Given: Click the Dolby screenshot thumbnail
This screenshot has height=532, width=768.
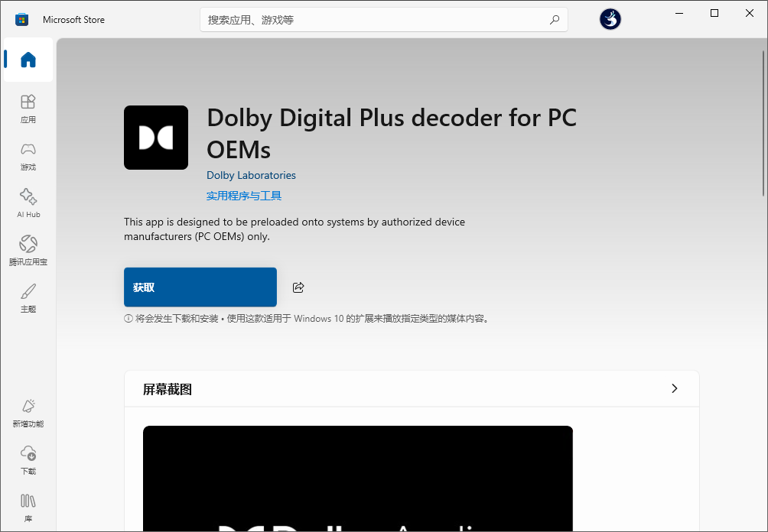Looking at the screenshot, I should (x=357, y=478).
